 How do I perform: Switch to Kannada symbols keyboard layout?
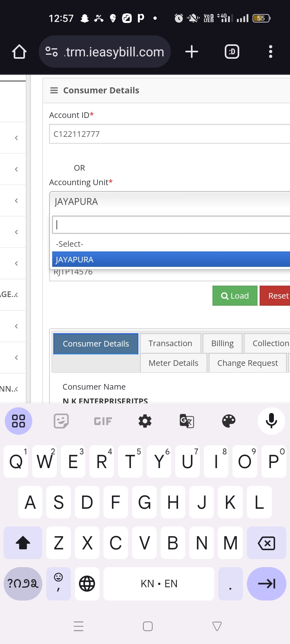tap(23, 584)
